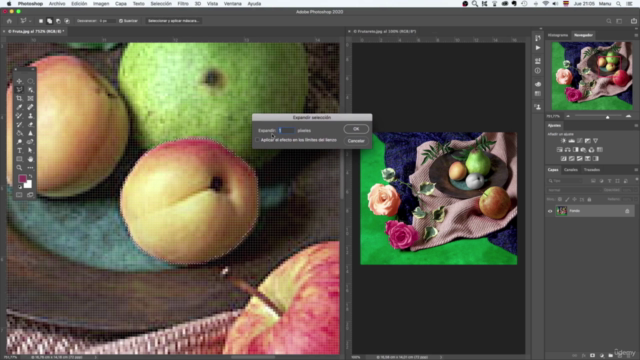Click the Home icon in options bar
Screen dimensions: 640x360
click(x=9, y=21)
